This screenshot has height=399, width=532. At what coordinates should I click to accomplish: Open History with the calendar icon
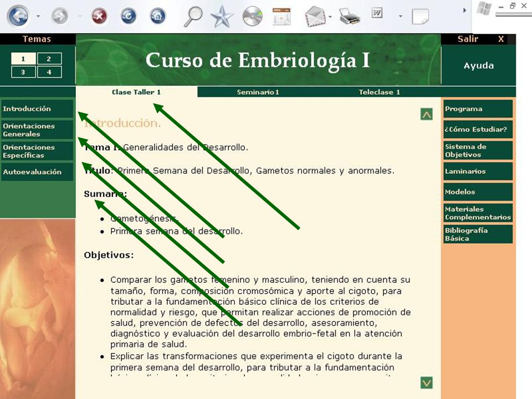(282, 16)
